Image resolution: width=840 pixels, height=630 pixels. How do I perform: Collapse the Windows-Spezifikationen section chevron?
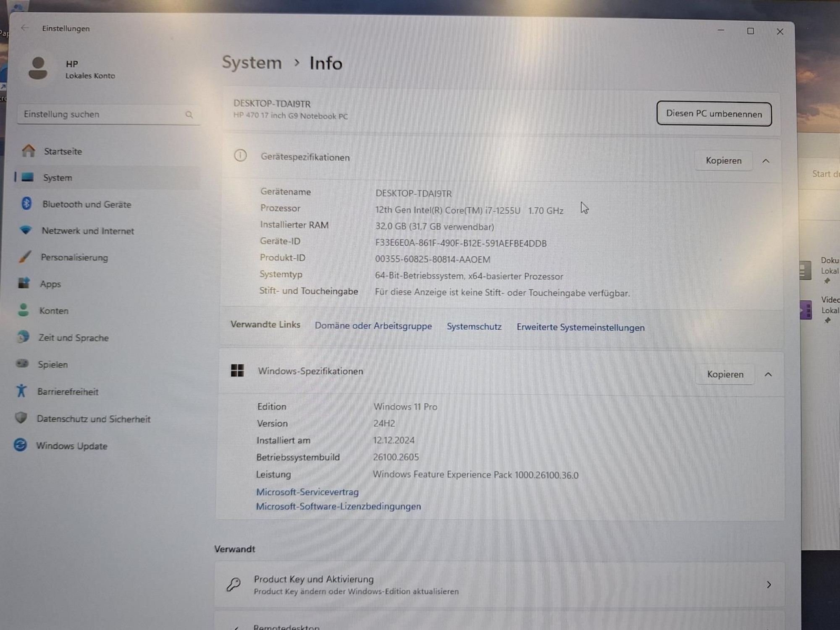tap(768, 374)
